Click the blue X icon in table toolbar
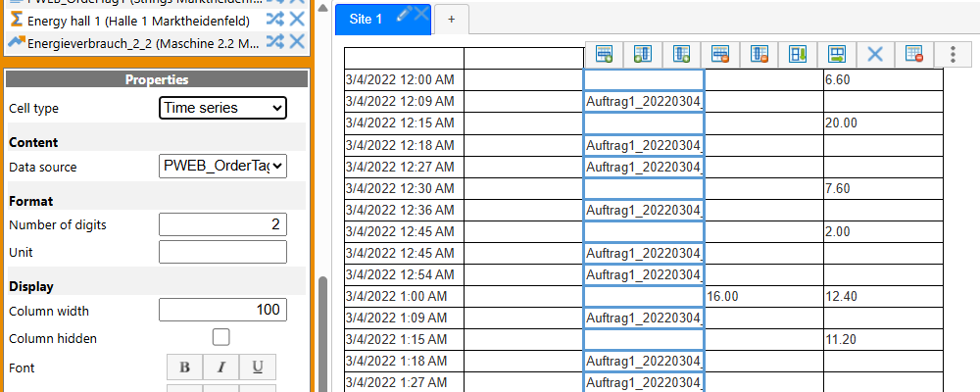The image size is (980, 392). pos(875,55)
